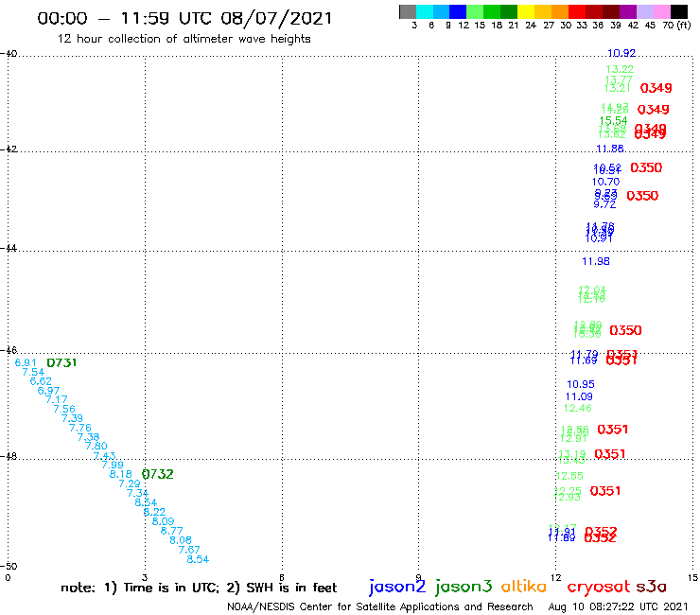Click the '24' label under the color scale
The image size is (700, 615).
point(531,26)
